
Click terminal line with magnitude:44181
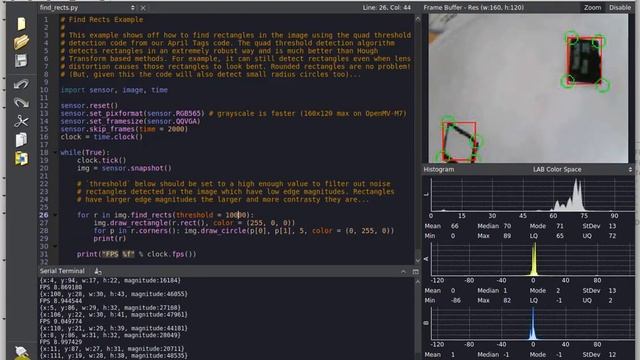pyautogui.click(x=113, y=328)
